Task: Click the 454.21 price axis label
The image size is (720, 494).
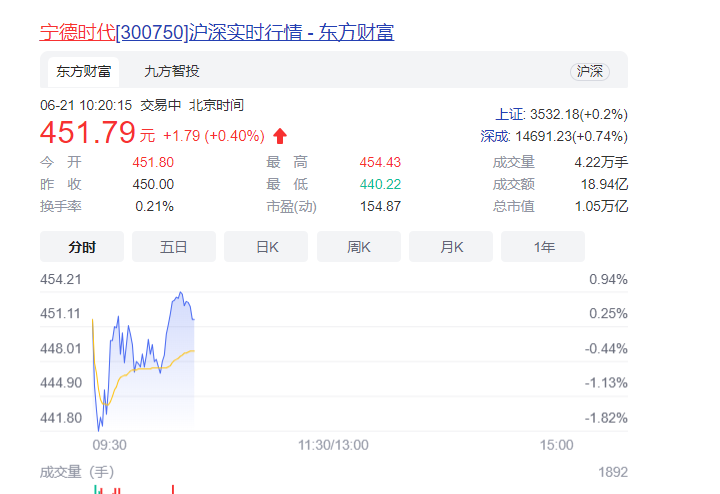Action: 61,279
